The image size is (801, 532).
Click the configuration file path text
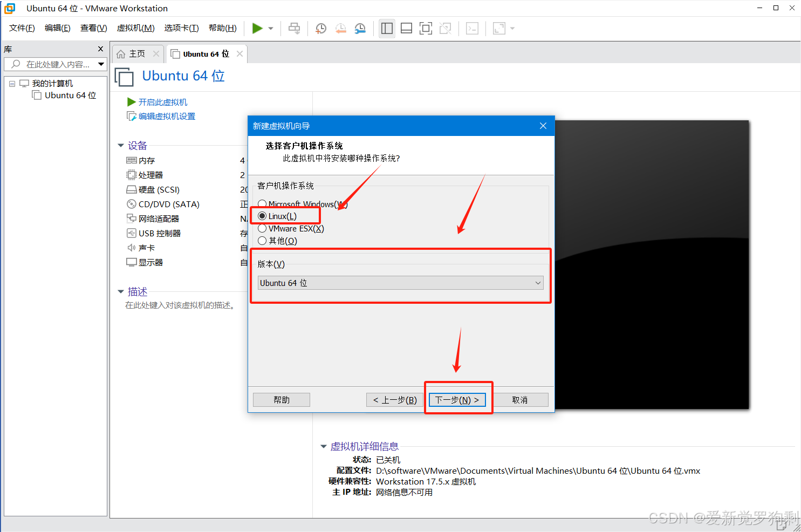tap(538, 470)
